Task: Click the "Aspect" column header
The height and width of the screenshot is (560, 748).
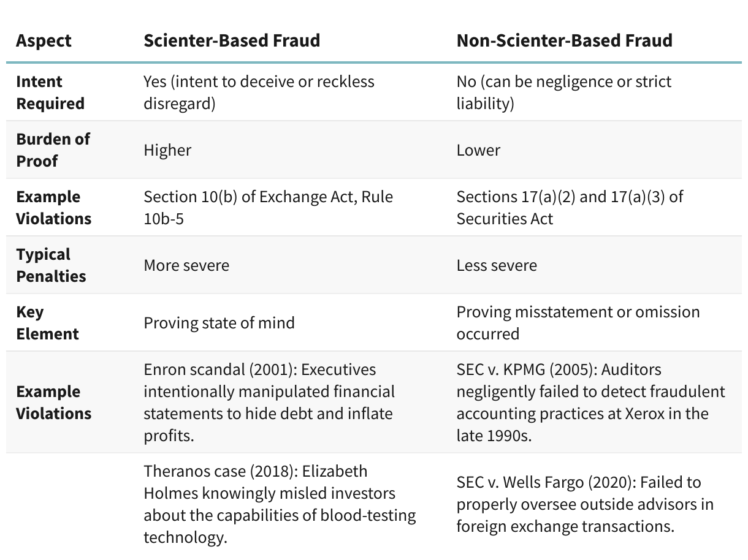Action: point(44,40)
